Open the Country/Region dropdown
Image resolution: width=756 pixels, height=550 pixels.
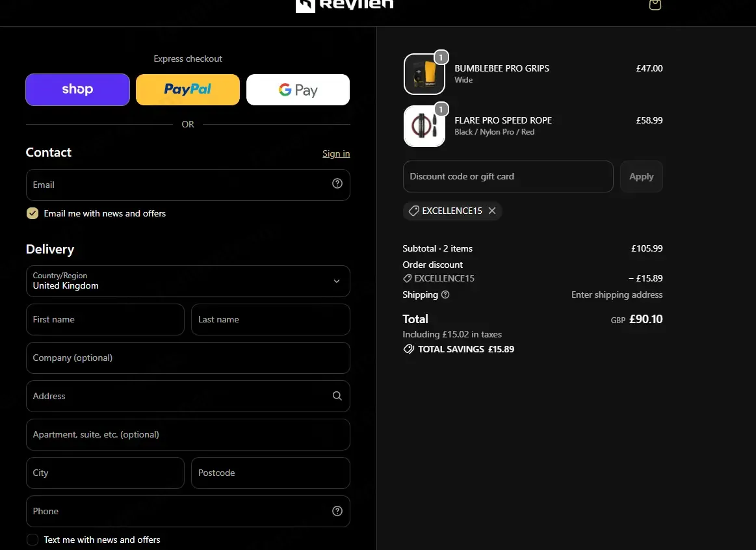188,281
